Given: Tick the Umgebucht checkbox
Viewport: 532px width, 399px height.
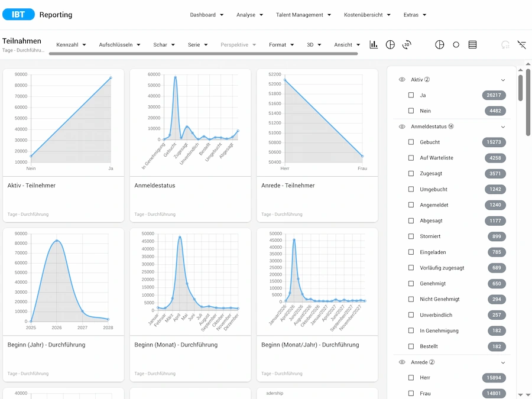Looking at the screenshot, I should [411, 189].
